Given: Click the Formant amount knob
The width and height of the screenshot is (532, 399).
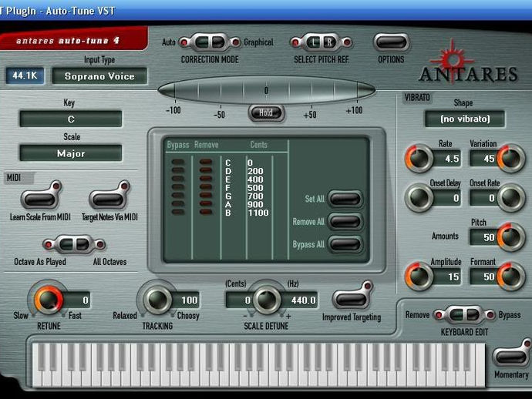Looking at the screenshot, I should point(511,277).
